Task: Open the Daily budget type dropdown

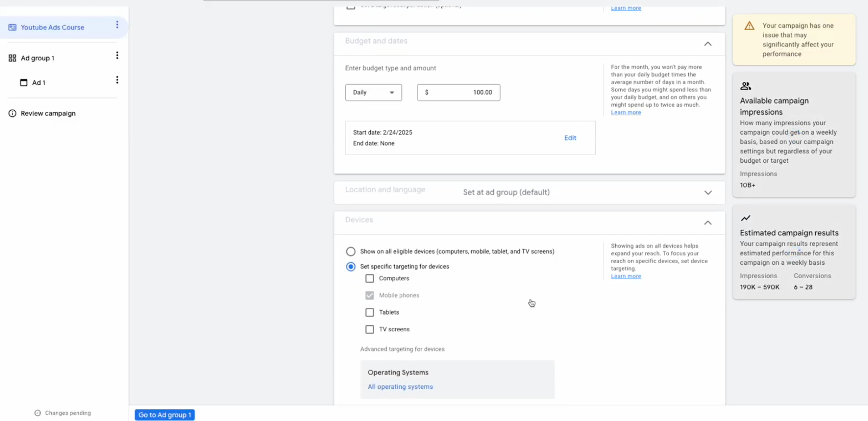Action: pos(373,92)
